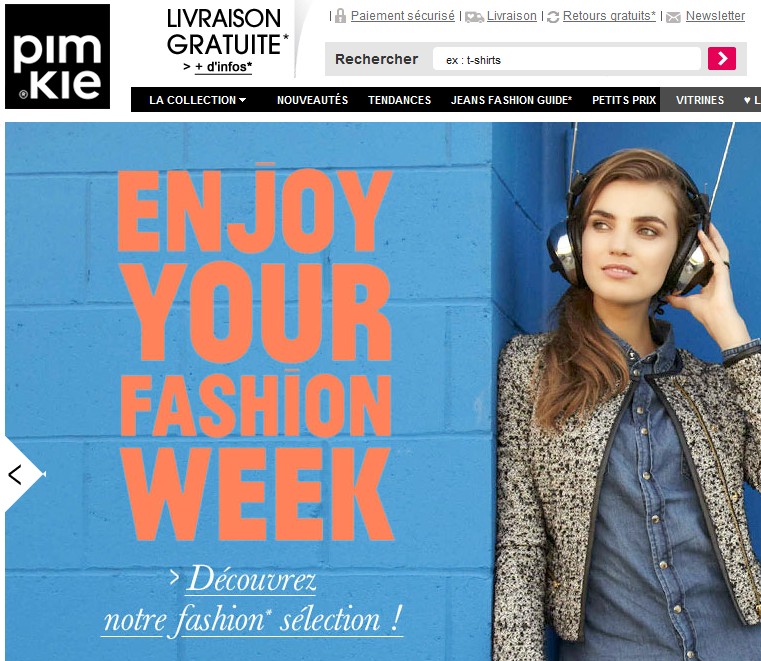
Task: Click the padlock secure payment icon
Action: pyautogui.click(x=341, y=16)
